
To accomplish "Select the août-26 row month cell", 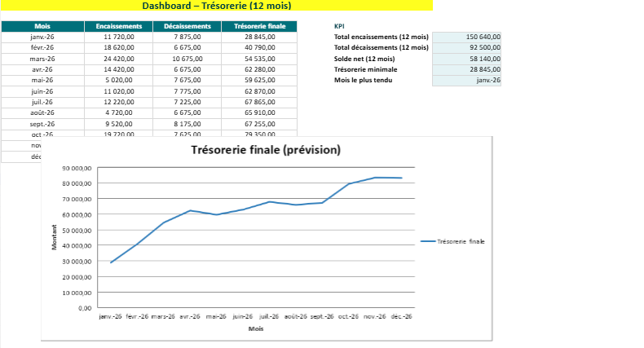I will tap(42, 112).
